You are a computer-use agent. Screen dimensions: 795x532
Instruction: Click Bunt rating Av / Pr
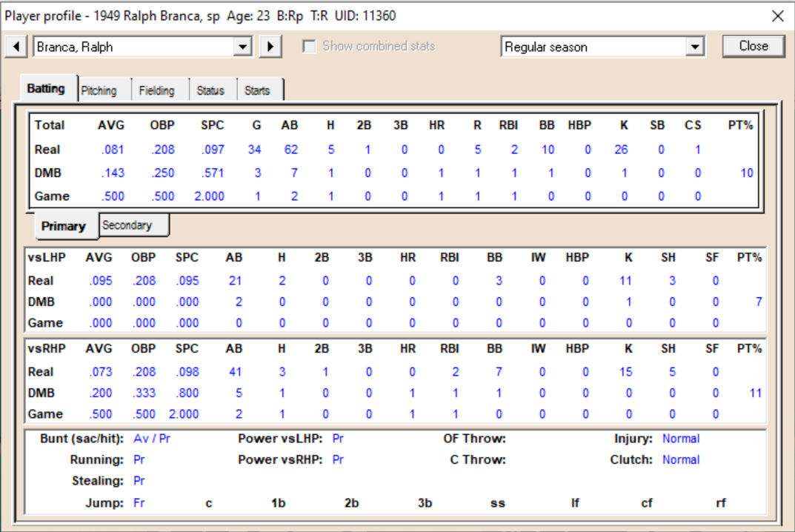152,439
